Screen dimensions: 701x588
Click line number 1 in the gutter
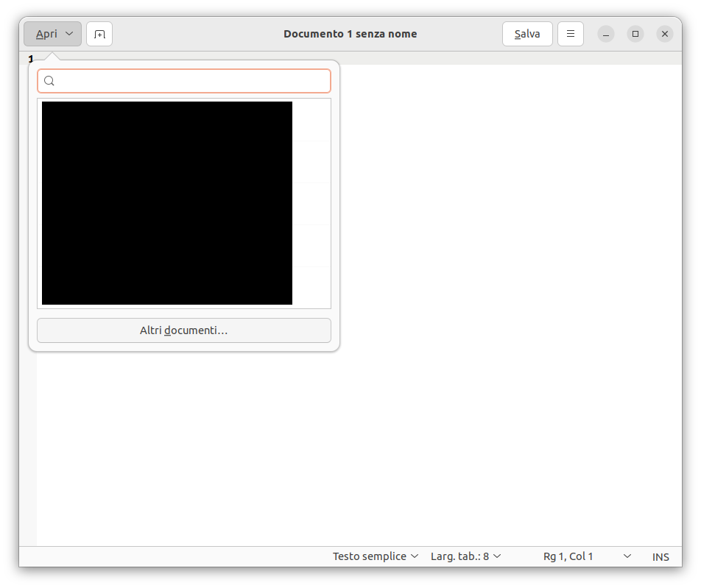pyautogui.click(x=31, y=59)
